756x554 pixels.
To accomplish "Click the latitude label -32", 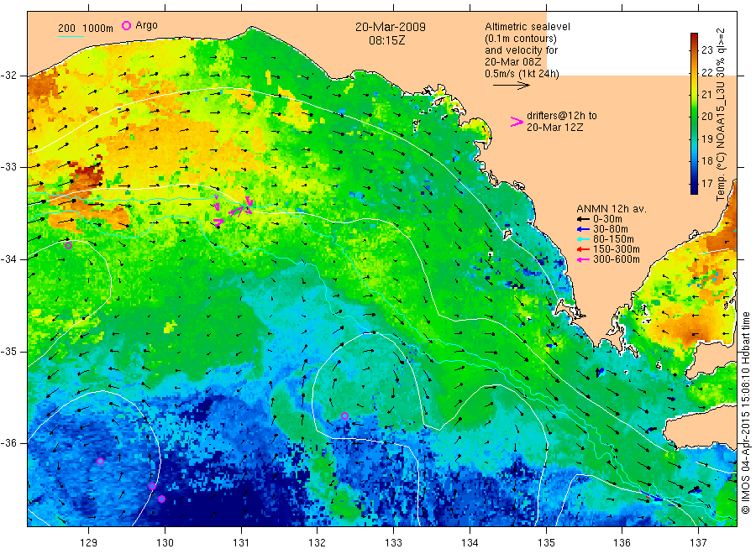I will [x=8, y=76].
